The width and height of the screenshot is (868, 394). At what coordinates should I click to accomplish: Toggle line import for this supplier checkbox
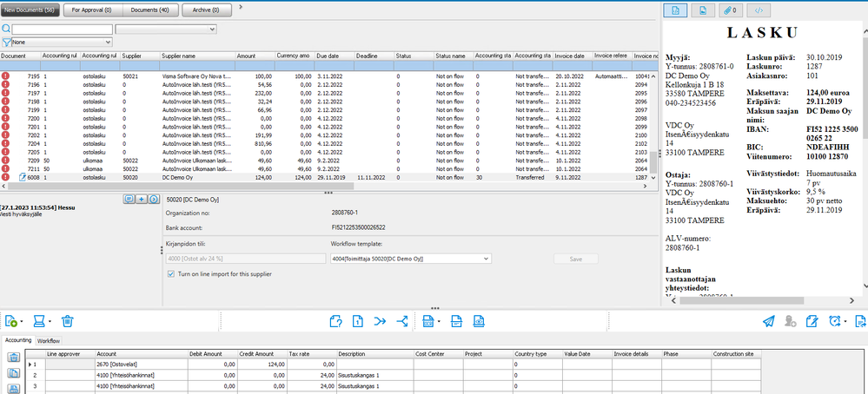(x=170, y=273)
